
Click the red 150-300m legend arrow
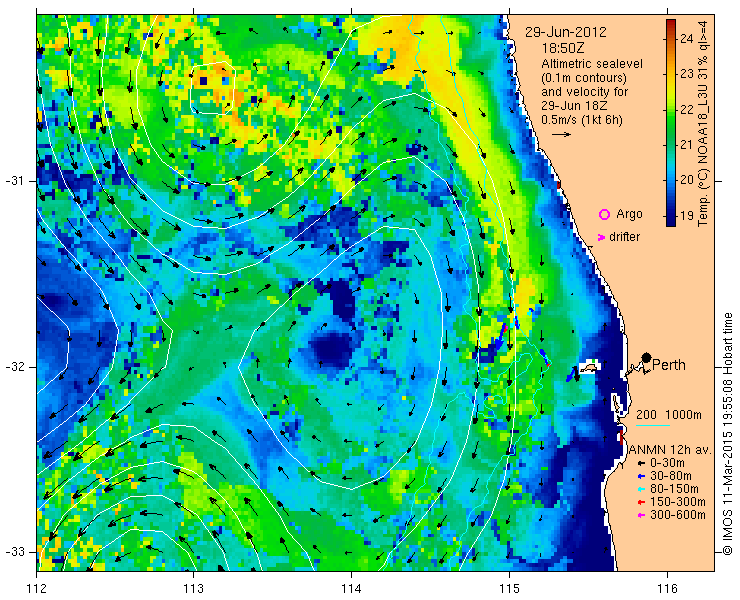(x=641, y=502)
